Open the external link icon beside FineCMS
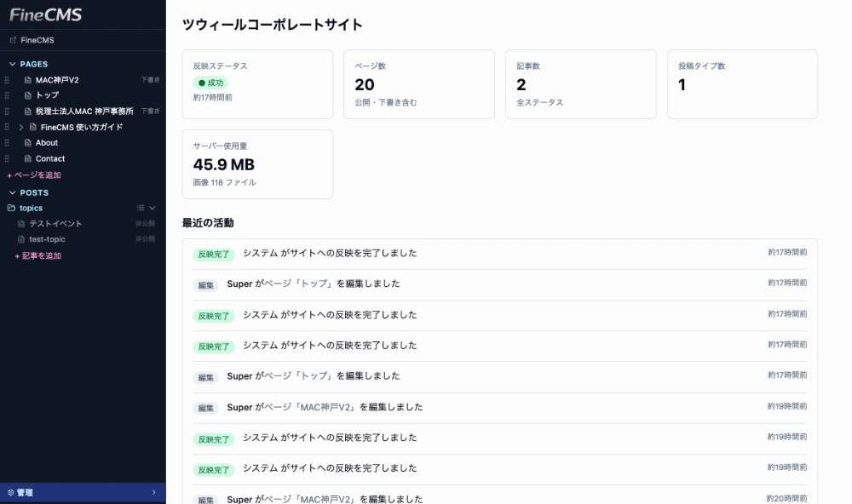Screen dimensions: 852x504 coord(13,40)
